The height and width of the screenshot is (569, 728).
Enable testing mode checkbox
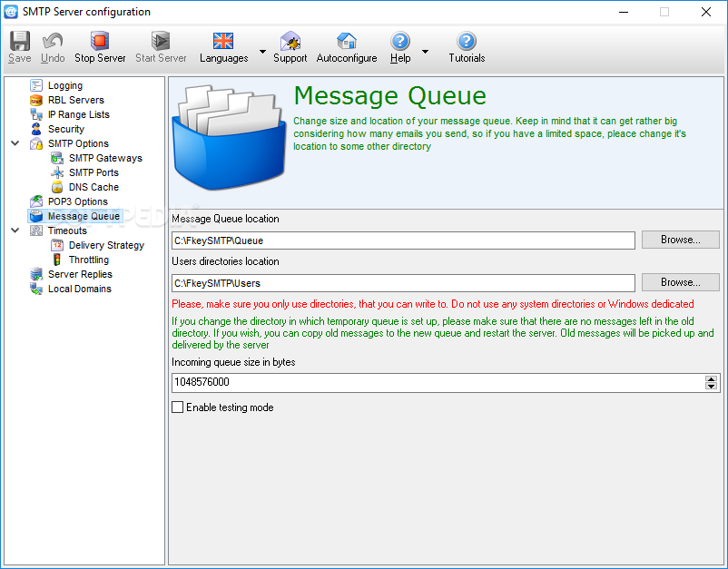177,407
